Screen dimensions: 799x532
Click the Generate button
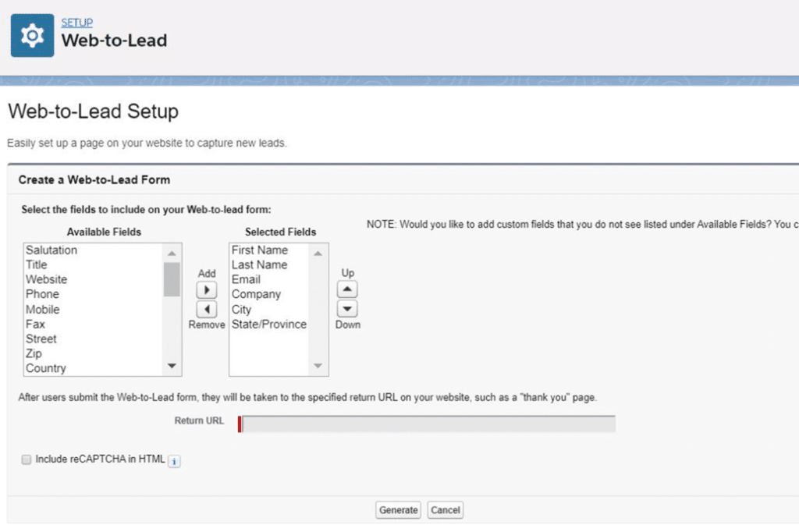(399, 510)
